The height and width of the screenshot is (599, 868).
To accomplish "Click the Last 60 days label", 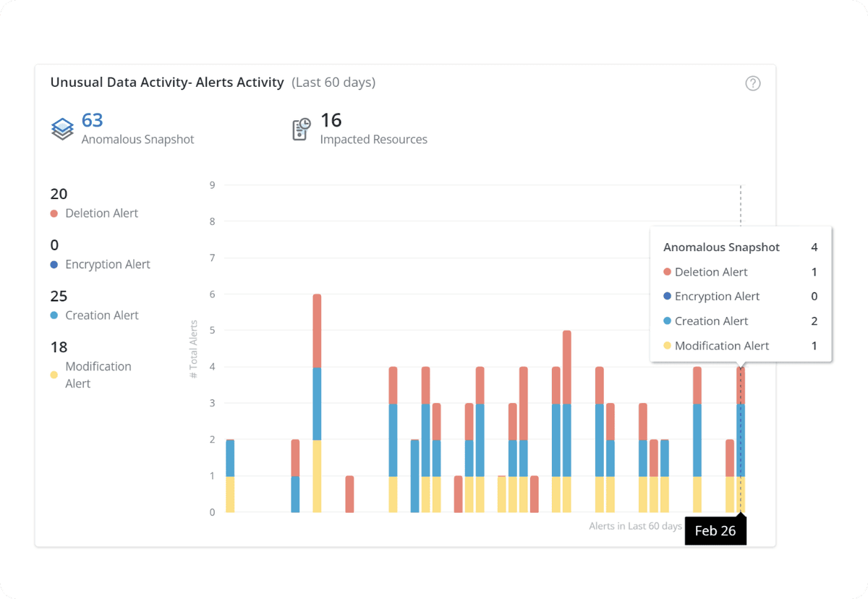I will (333, 82).
